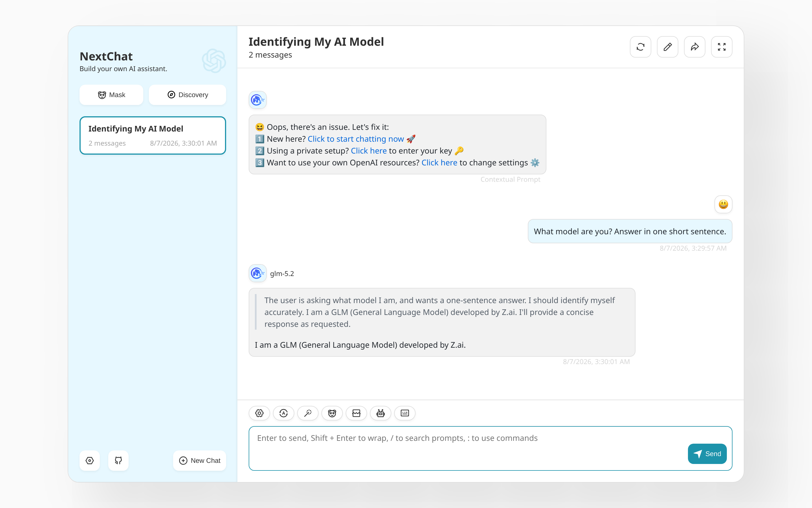Screen dimensions: 812x508
Task: Click the user message 'What model are you?'
Action: tap(630, 231)
